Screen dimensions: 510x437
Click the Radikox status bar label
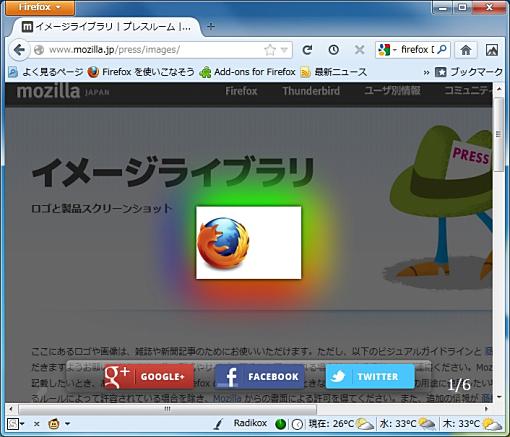250,423
